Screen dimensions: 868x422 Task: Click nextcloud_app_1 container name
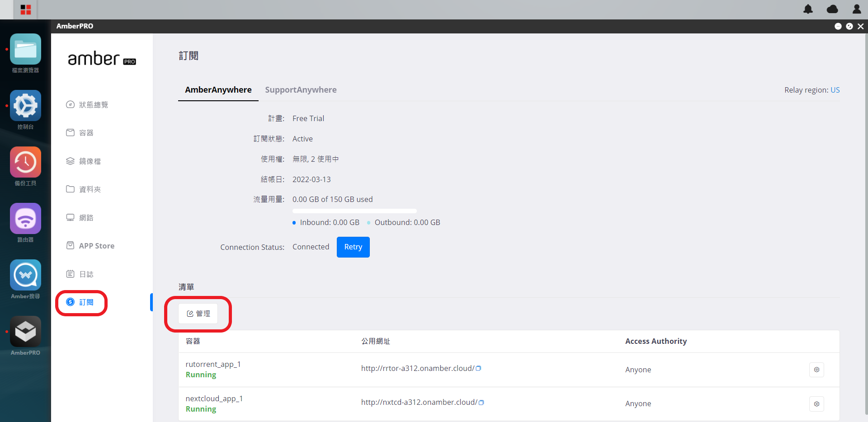(x=214, y=399)
